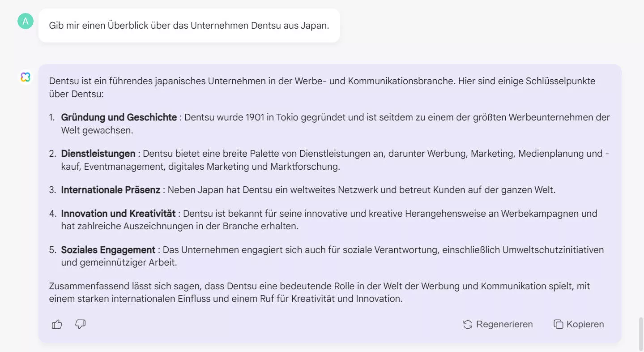Screen dimensions: 644x352
Task: Select the bold heading Internationale Präsenz
Action: [x=110, y=189]
